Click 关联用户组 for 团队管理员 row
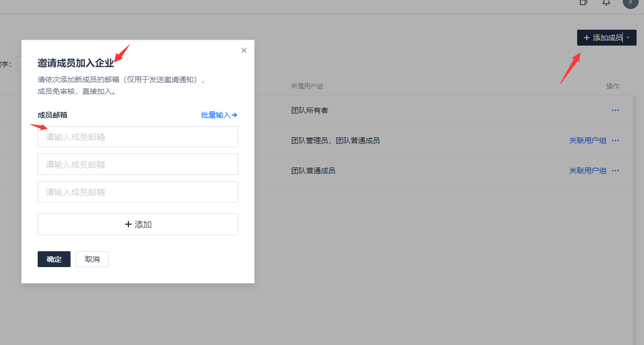 point(587,140)
